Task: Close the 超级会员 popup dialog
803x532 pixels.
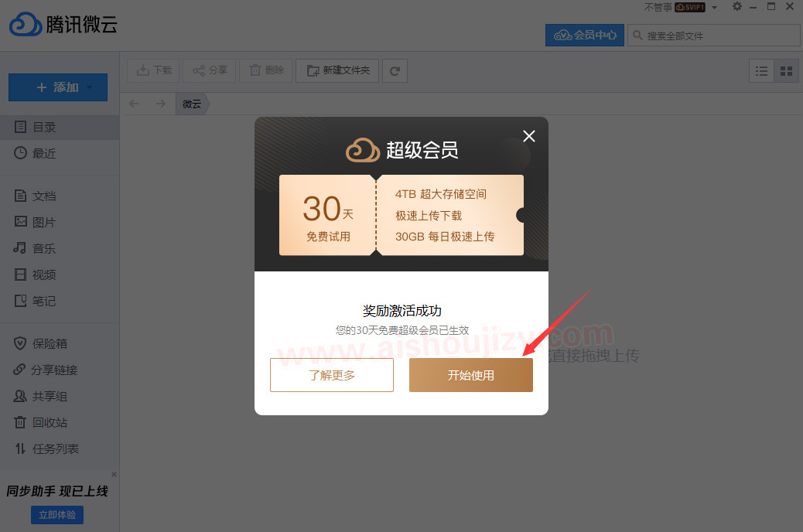Action: pos(529,135)
